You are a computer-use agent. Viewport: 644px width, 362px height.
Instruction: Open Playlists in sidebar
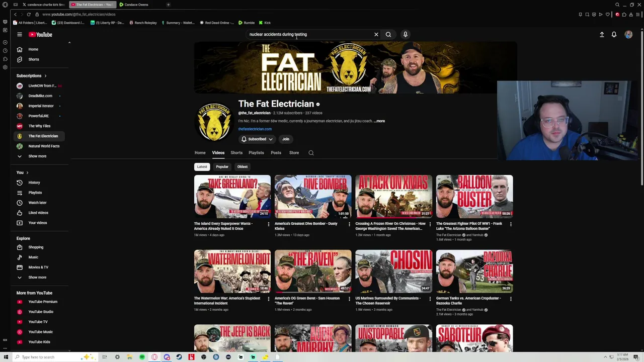pos(40,193)
